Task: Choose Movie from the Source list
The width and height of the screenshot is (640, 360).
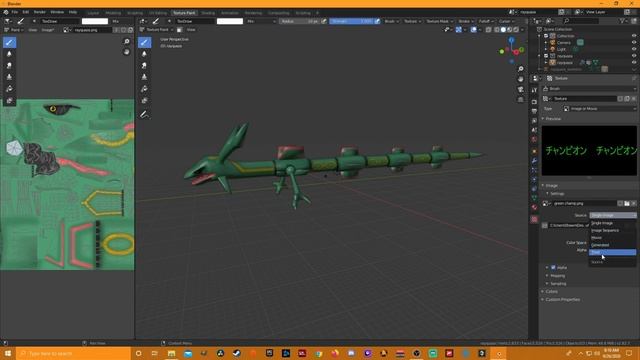Action: click(x=612, y=238)
